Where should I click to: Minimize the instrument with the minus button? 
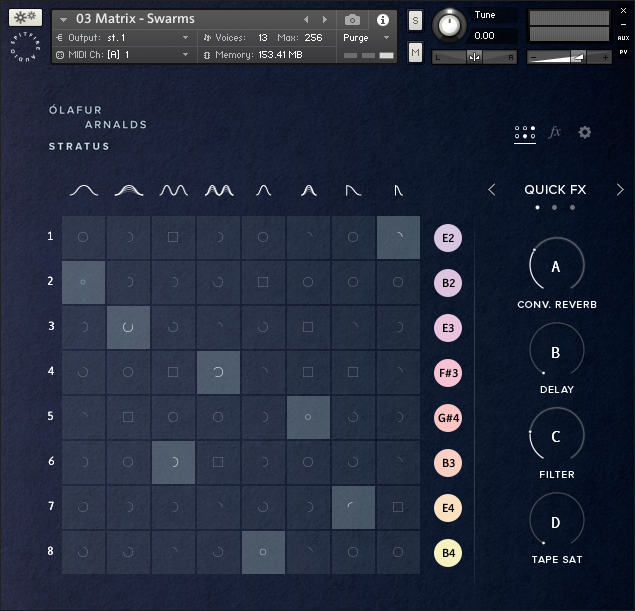pos(624,24)
